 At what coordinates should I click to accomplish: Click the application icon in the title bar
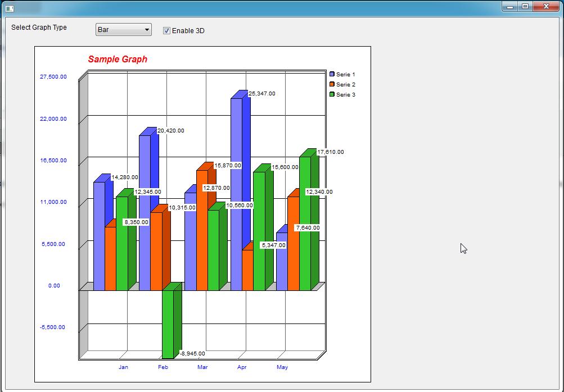pyautogui.click(x=9, y=8)
